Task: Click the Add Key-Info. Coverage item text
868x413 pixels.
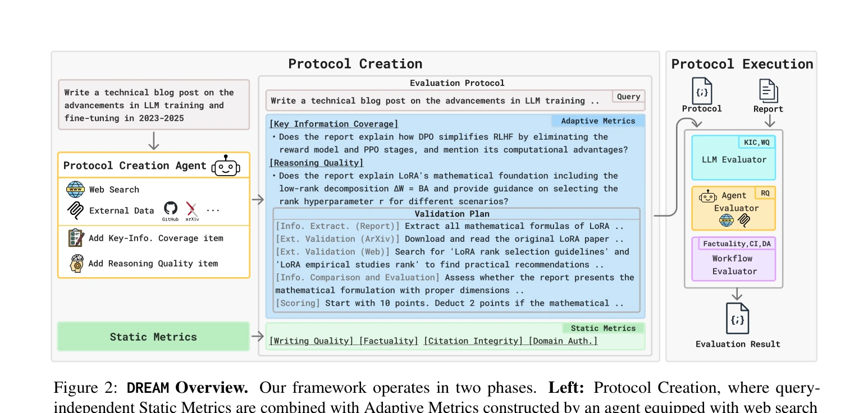Action: point(156,238)
